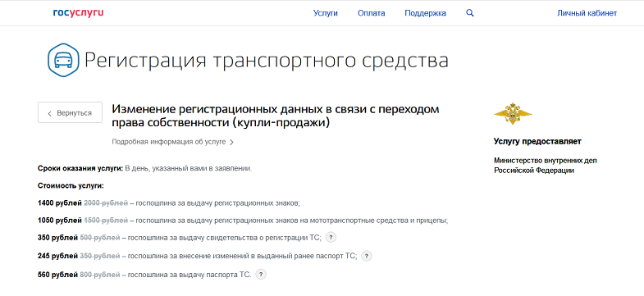Open the Оплата menu
The image size is (644, 296).
tap(372, 13)
